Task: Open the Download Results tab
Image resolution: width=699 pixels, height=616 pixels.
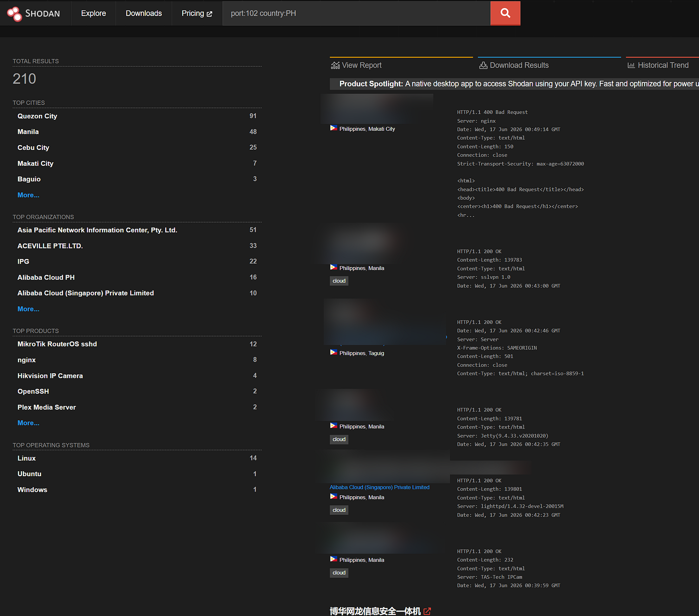Action: click(549, 65)
